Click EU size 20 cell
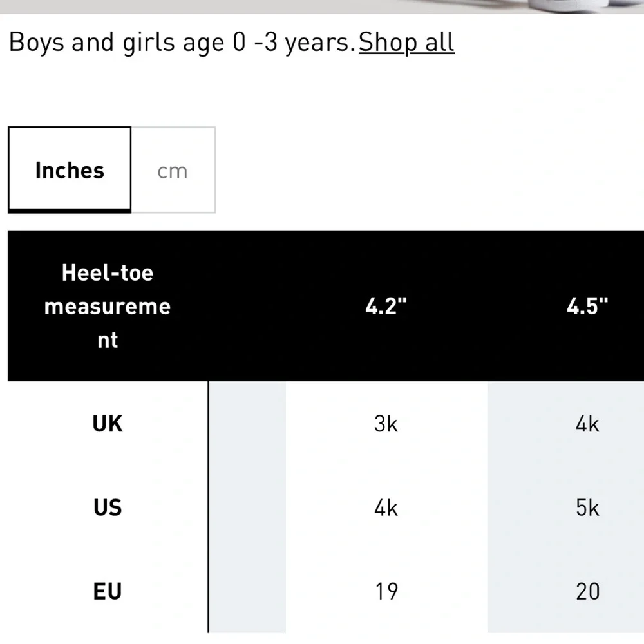The width and height of the screenshot is (644, 644). click(587, 591)
